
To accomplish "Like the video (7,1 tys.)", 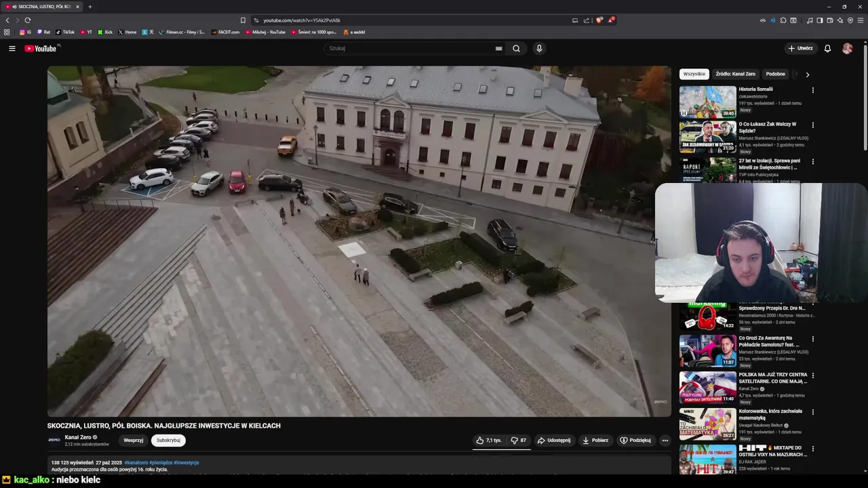I will point(489,441).
